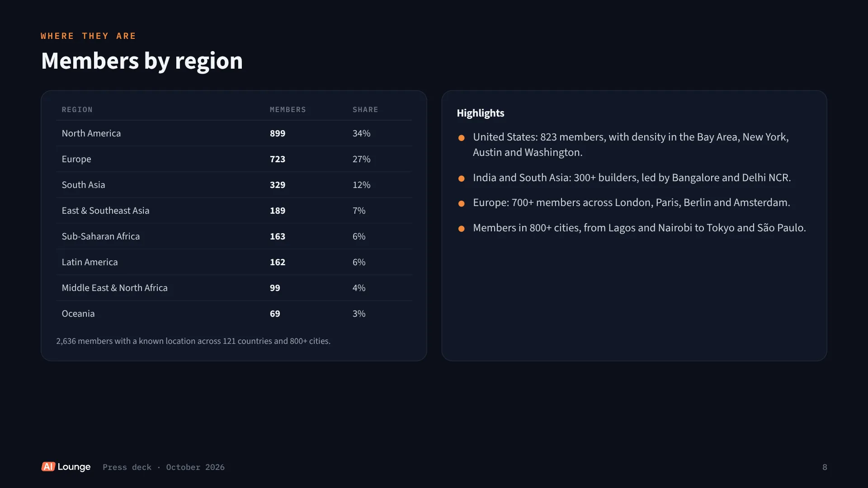The height and width of the screenshot is (488, 868).
Task: Click the AI Lounge logo
Action: [x=66, y=467]
